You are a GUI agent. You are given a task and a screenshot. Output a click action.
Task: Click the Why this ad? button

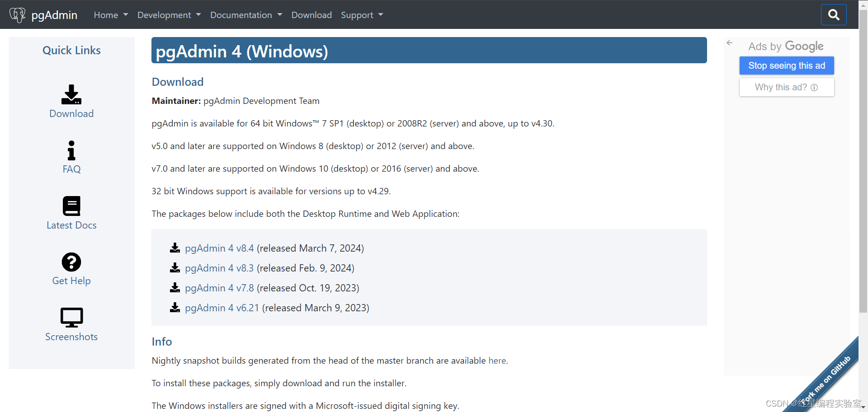787,87
